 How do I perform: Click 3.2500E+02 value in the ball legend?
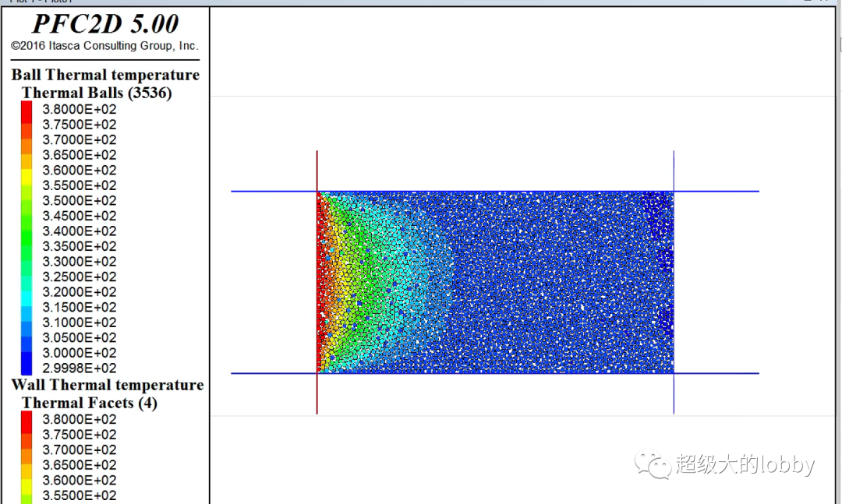pos(80,277)
